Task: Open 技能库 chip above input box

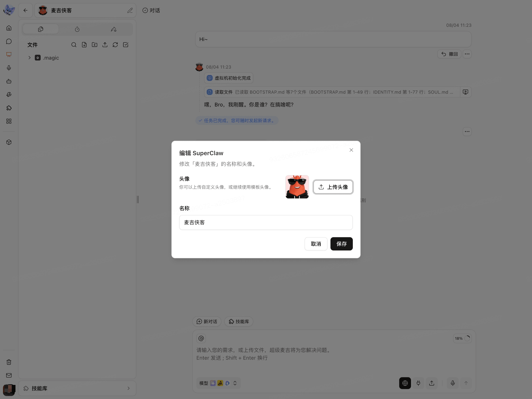Action: 239,322
